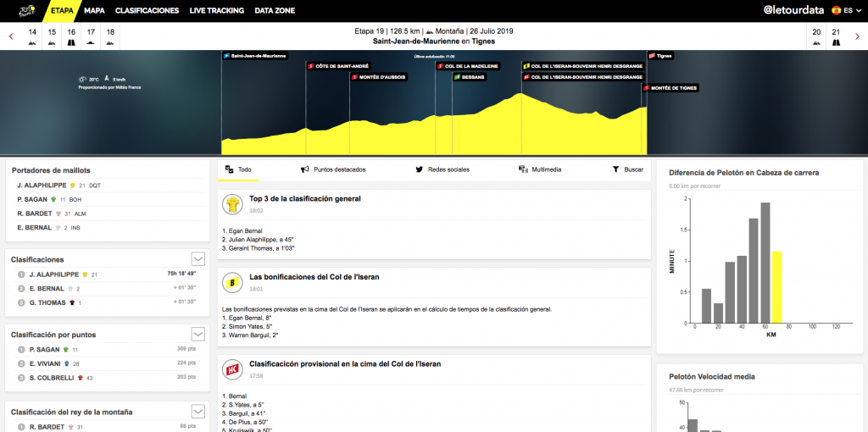Screen dimensions: 868x432
Task: Click the yellow jersey icon in the Top 3 post
Action: [232, 205]
